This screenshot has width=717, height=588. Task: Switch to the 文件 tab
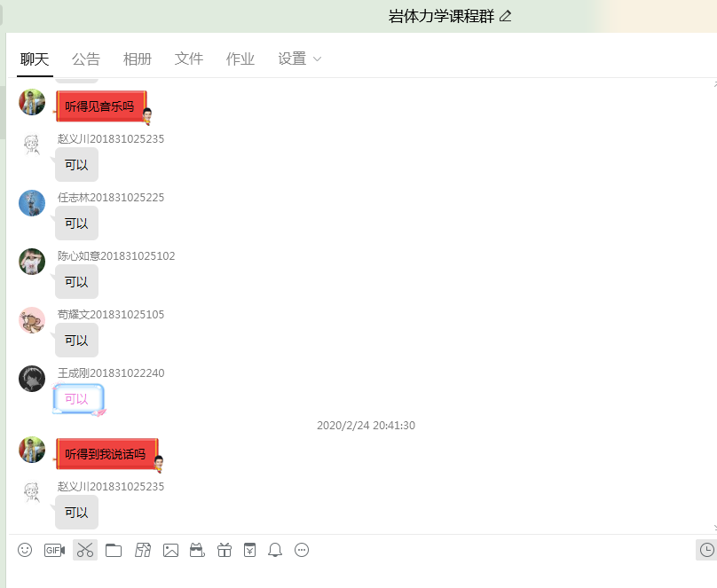click(x=189, y=59)
